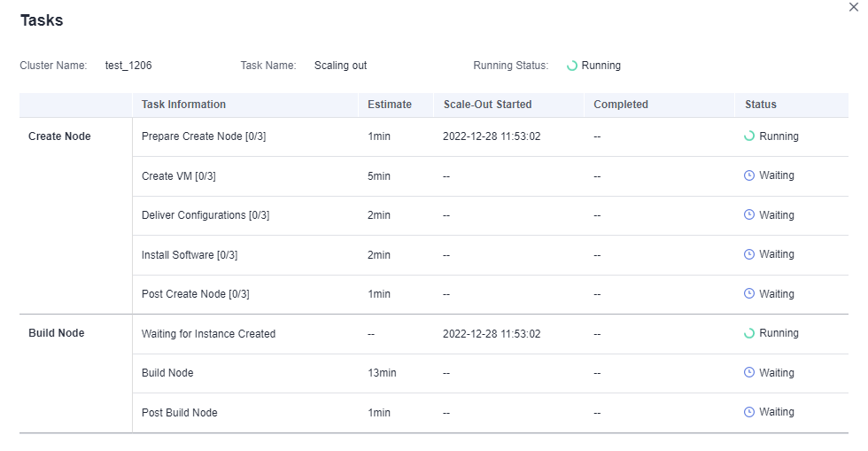The image size is (868, 451).
Task: Click the spinner icon in Prepare Create Node row
Action: (x=749, y=136)
